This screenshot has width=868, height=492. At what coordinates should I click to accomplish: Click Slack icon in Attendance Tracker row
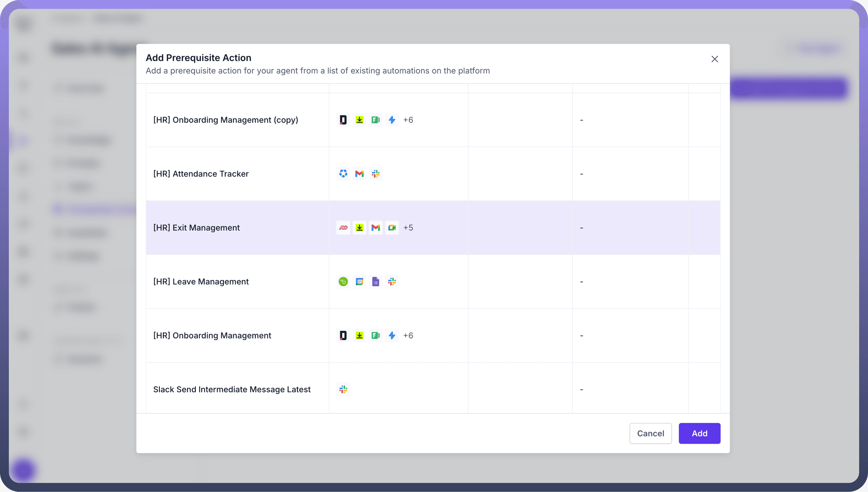[x=375, y=174]
